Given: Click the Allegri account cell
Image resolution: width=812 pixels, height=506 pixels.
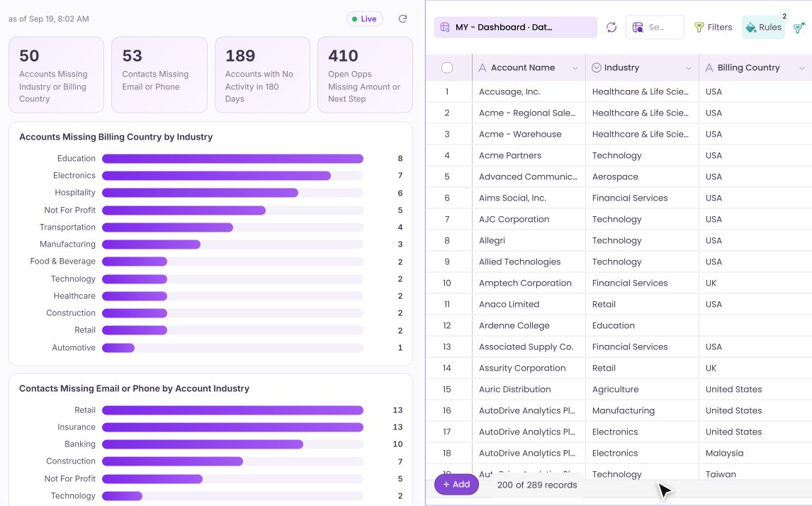Looking at the screenshot, I should click(x=529, y=240).
